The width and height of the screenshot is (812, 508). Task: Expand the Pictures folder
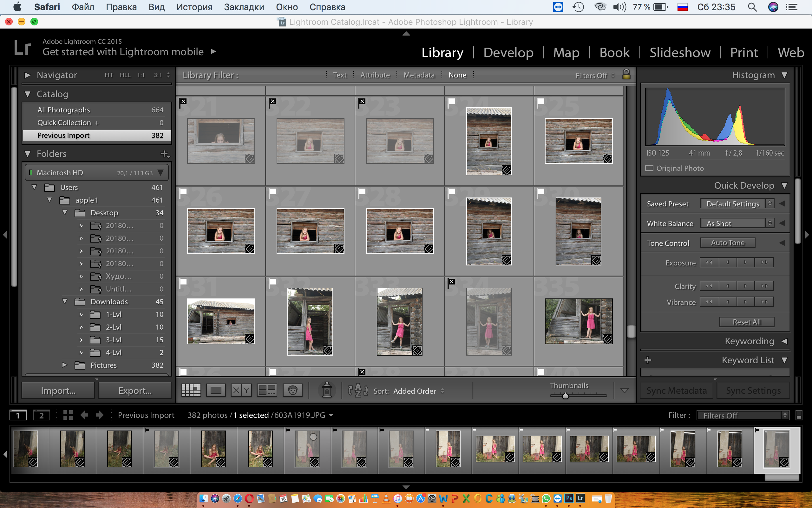64,365
